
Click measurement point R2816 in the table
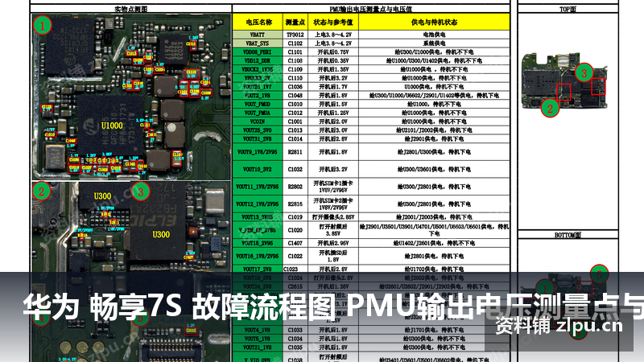(x=295, y=204)
